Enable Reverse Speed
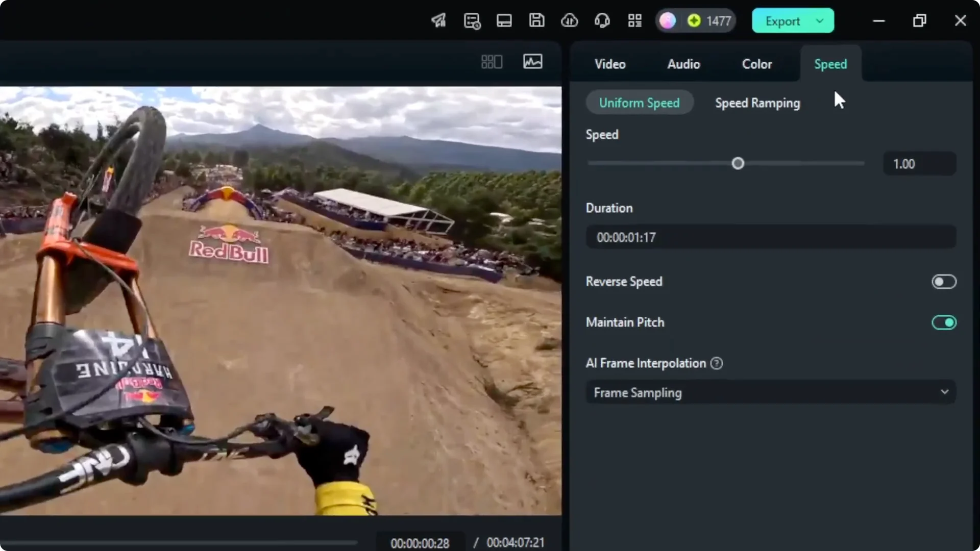The image size is (980, 551). pyautogui.click(x=944, y=281)
